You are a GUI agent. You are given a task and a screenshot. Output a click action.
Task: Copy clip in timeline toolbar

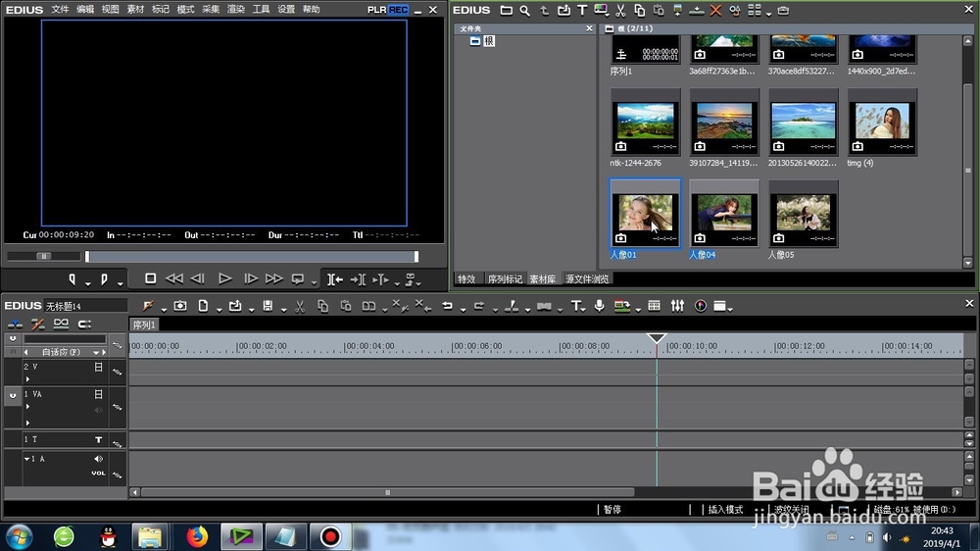click(322, 306)
